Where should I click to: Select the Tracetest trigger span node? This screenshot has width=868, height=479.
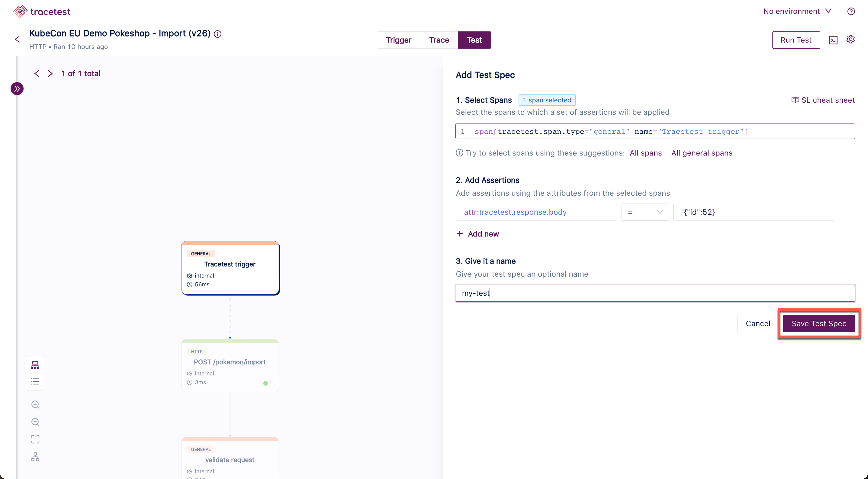click(230, 268)
